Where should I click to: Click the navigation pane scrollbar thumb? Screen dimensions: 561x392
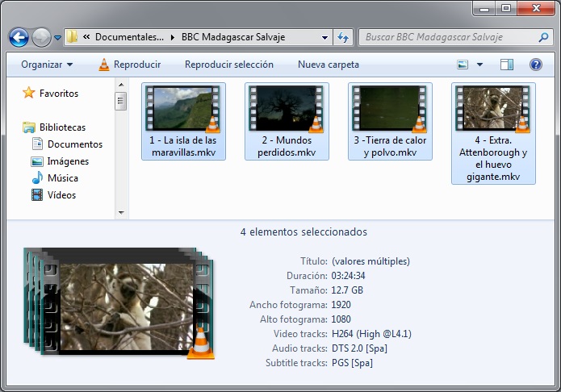(120, 101)
